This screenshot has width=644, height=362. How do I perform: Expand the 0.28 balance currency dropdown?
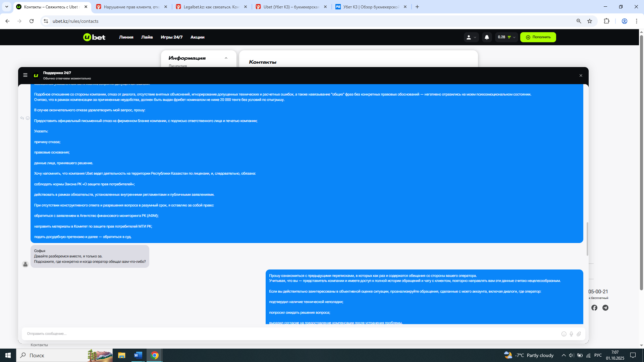tap(506, 37)
